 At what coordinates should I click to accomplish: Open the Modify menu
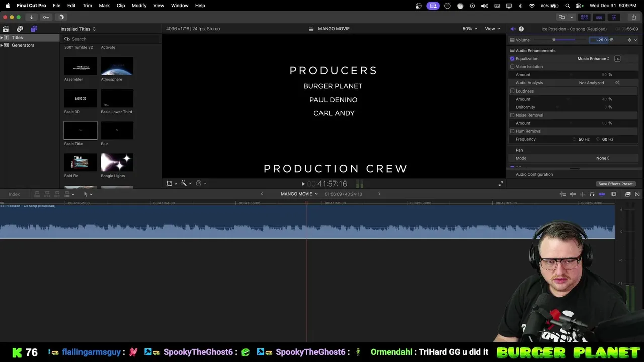pos(139,6)
